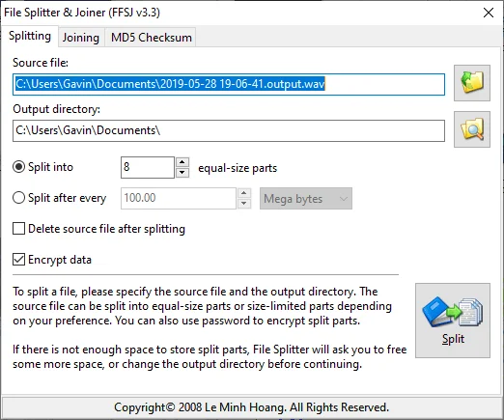The width and height of the screenshot is (504, 420).
Task: Switch to the Joining tab
Action: coord(81,38)
